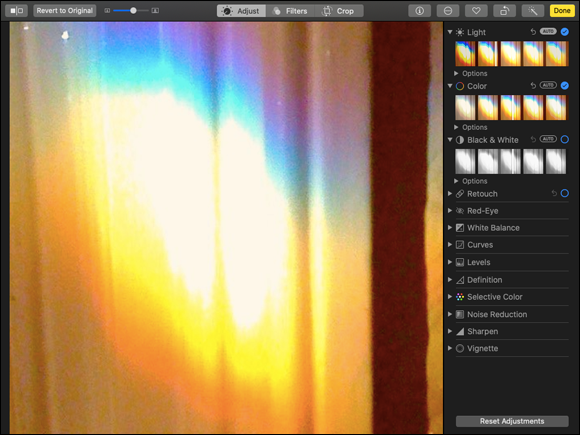Expand the Curves section
This screenshot has height=435, width=580.
click(x=450, y=245)
